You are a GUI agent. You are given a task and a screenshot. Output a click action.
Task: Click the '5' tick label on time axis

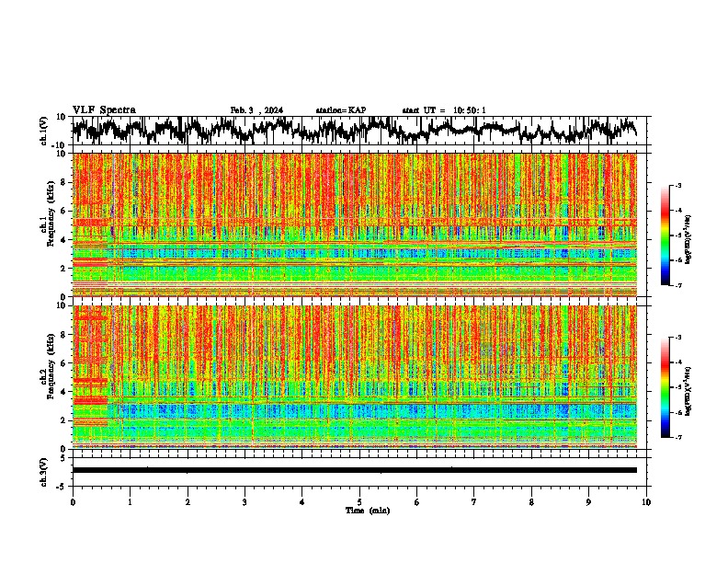point(359,502)
